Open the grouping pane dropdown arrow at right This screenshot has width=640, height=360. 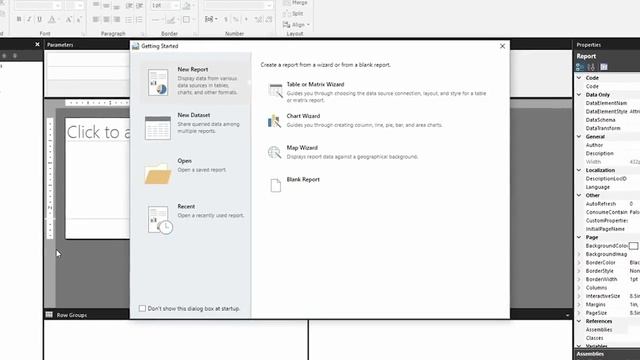tap(567, 315)
